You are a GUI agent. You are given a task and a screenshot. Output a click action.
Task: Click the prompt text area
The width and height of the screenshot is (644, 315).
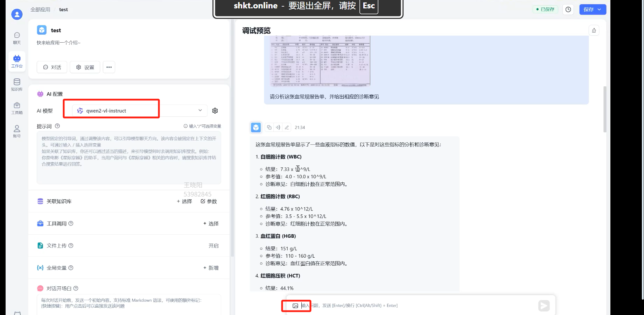pyautogui.click(x=129, y=157)
